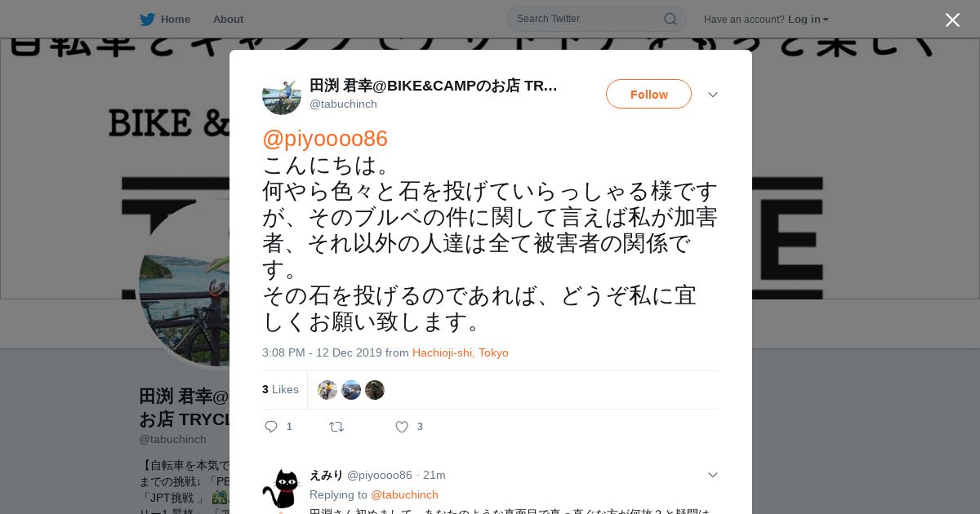
Task: Close the tweet overlay with X
Action: coord(952,20)
